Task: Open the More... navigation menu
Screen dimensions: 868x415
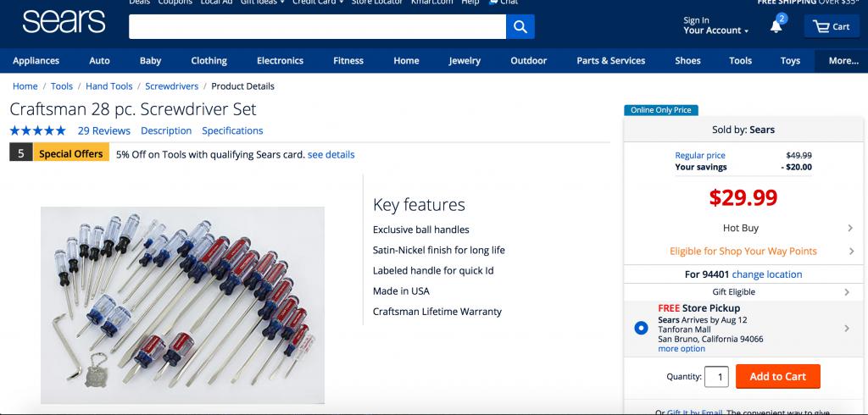Action: tap(843, 61)
